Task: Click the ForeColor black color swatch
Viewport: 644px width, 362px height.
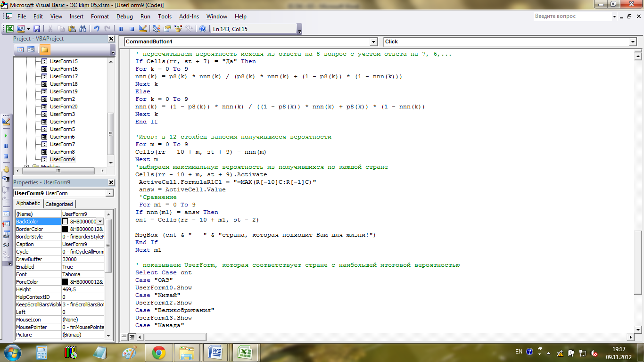Action: coord(65,282)
